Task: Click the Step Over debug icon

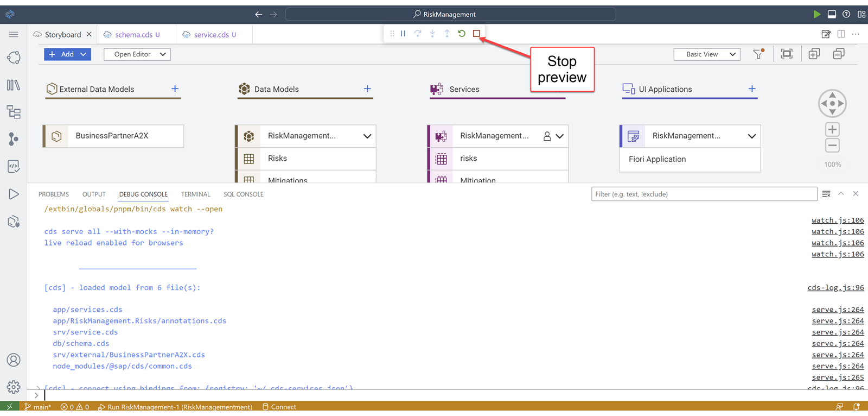Action: pos(418,34)
